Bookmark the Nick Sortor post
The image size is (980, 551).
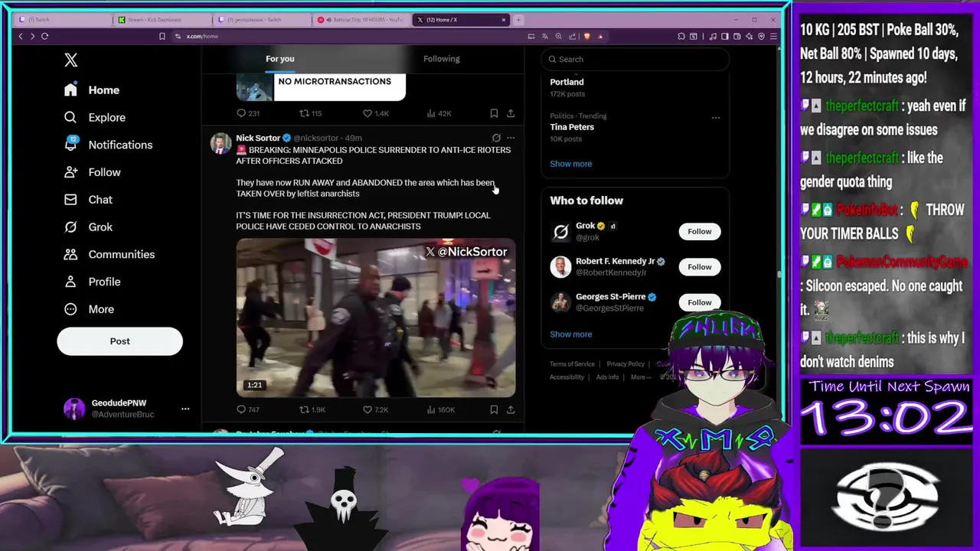(x=494, y=409)
